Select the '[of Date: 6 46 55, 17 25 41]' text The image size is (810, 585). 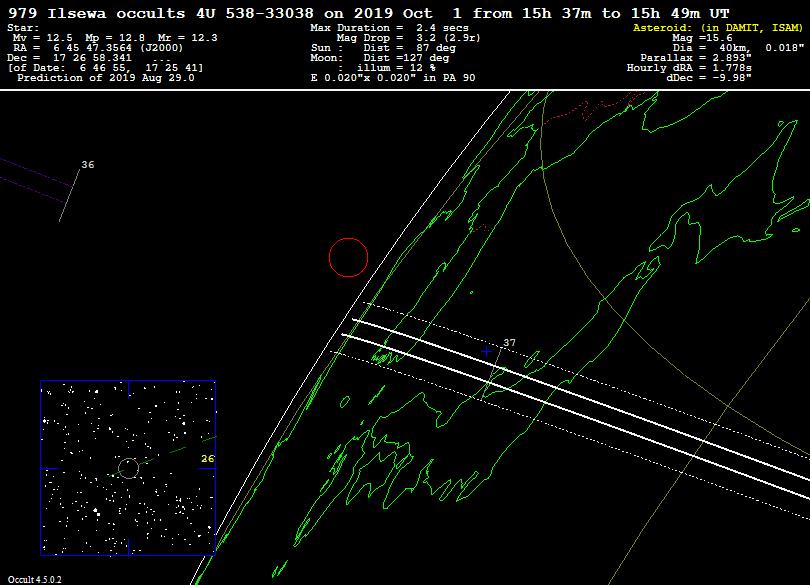105,68
